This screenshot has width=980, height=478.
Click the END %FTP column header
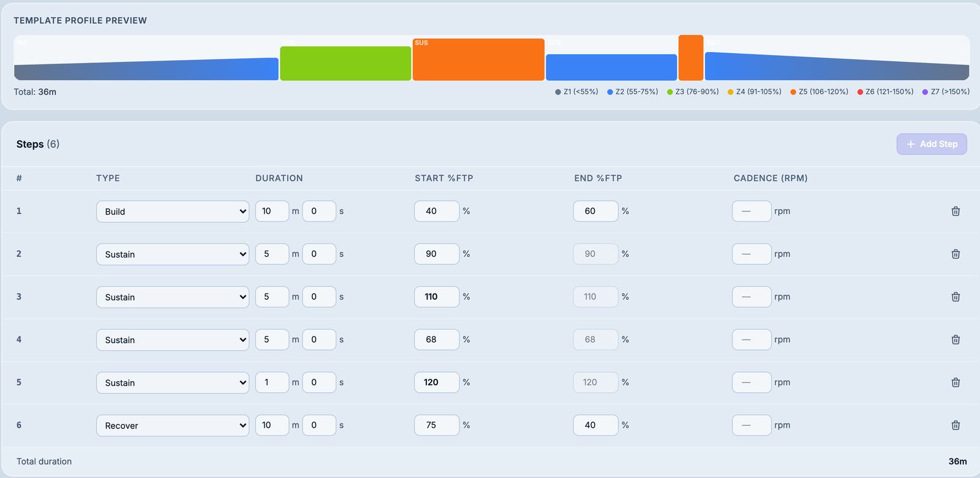coord(598,178)
